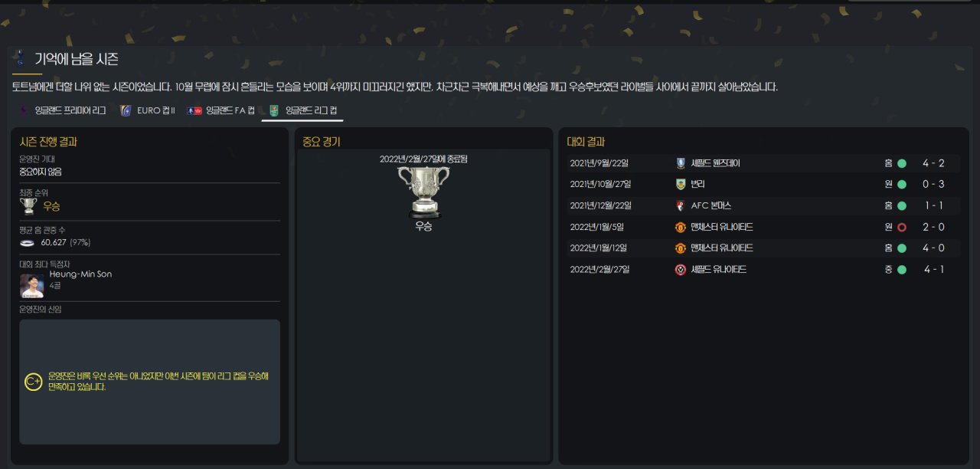Click the league cup trophy image
980x469 pixels.
(x=423, y=191)
